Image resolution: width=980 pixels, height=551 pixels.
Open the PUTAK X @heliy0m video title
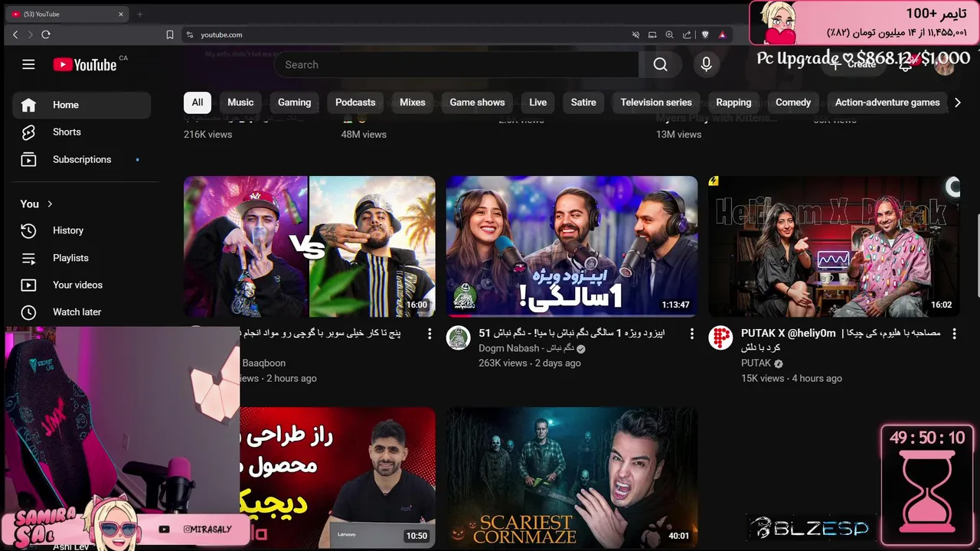(x=841, y=340)
